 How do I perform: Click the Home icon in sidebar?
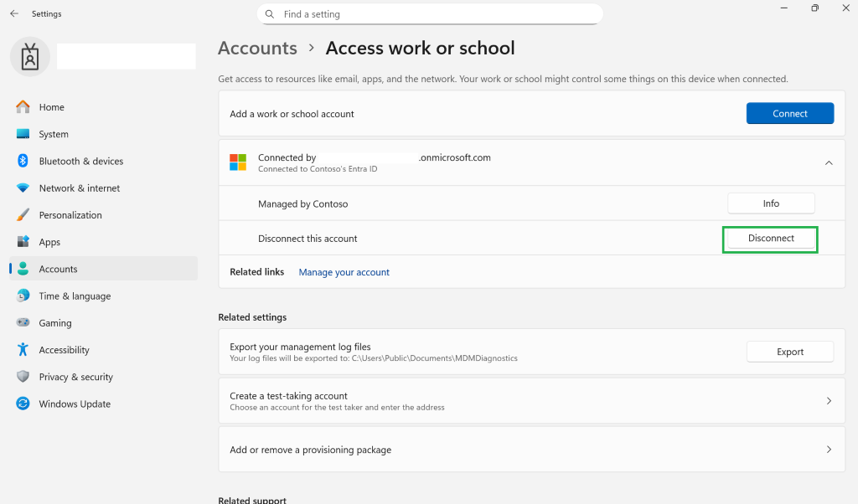23,106
